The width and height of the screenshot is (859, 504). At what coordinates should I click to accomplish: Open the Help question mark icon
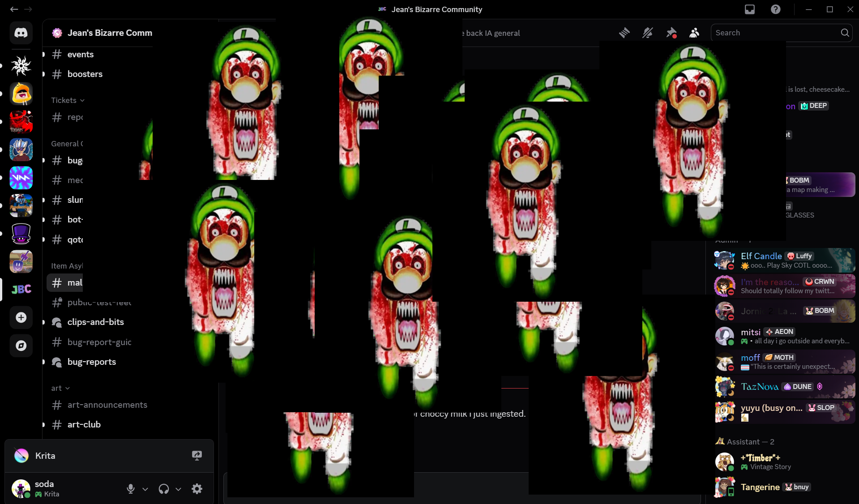(x=776, y=9)
